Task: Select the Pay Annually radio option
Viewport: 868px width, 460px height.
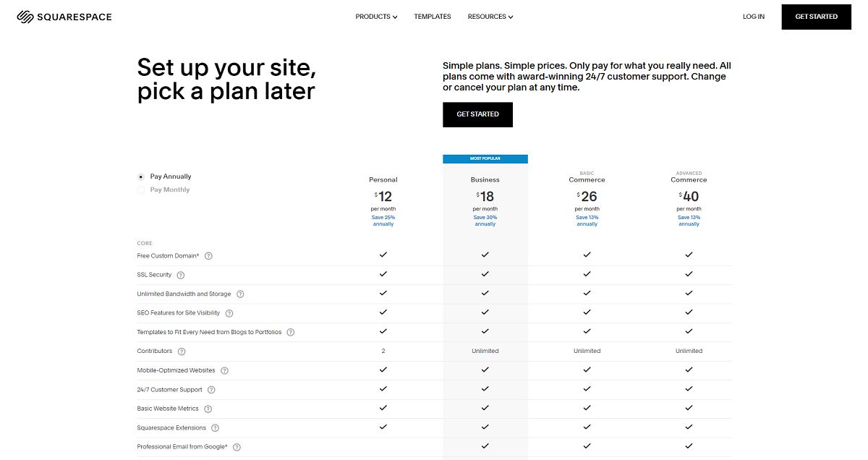Action: (x=141, y=176)
